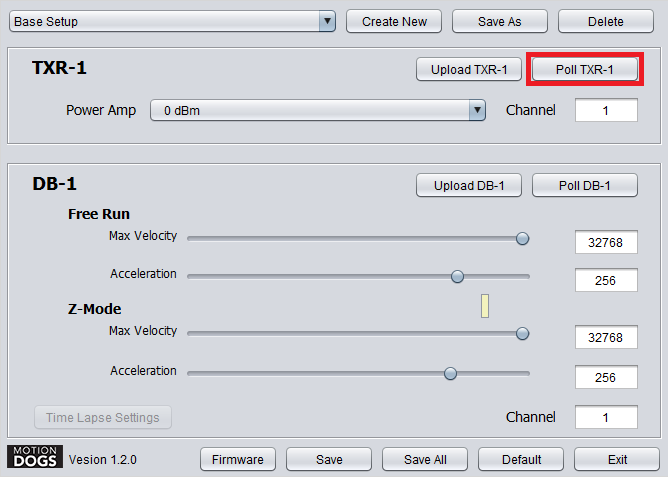The width and height of the screenshot is (668, 478).
Task: Click the Save button
Action: coord(329,459)
